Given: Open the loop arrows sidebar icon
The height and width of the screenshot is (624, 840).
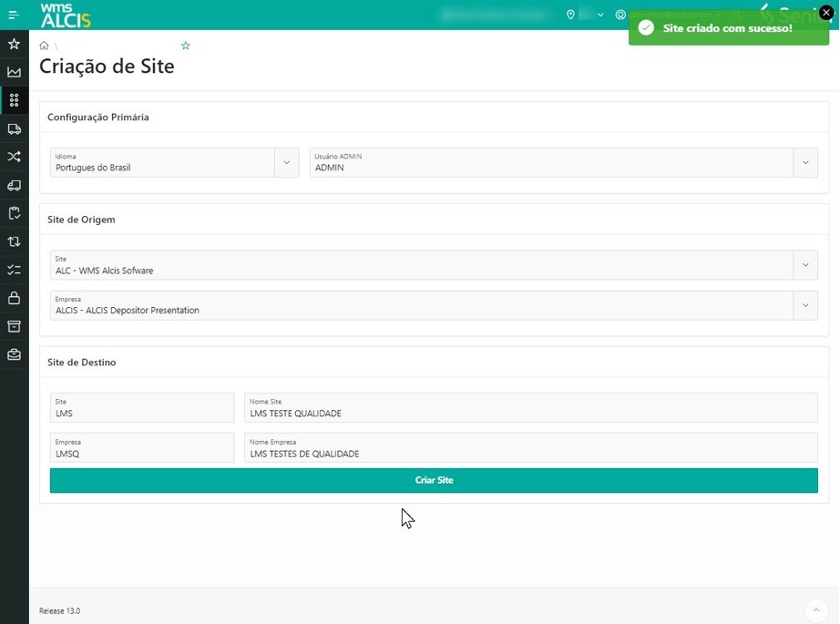Looking at the screenshot, I should point(14,241).
